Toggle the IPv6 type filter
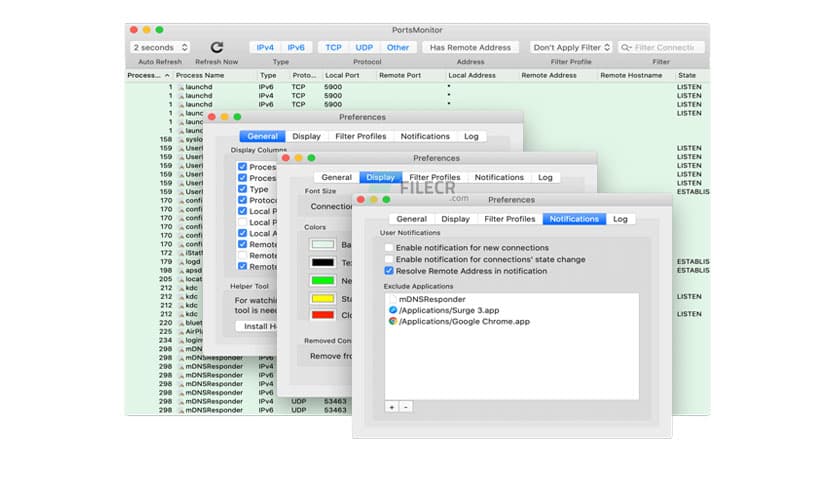This screenshot has height=484, width=836. 296,47
